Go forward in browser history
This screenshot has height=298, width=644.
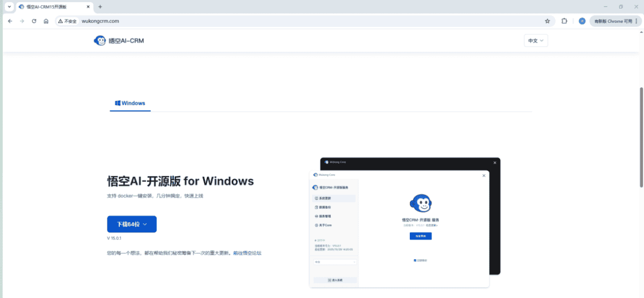click(x=22, y=21)
